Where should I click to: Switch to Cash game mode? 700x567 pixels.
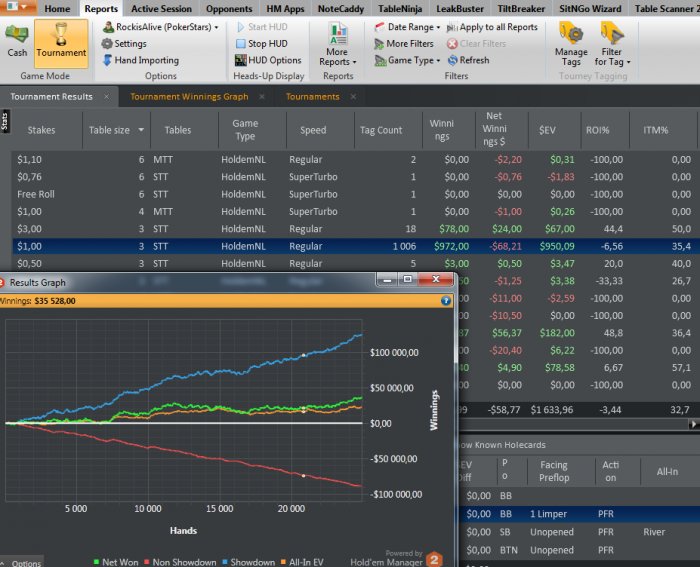pos(17,42)
